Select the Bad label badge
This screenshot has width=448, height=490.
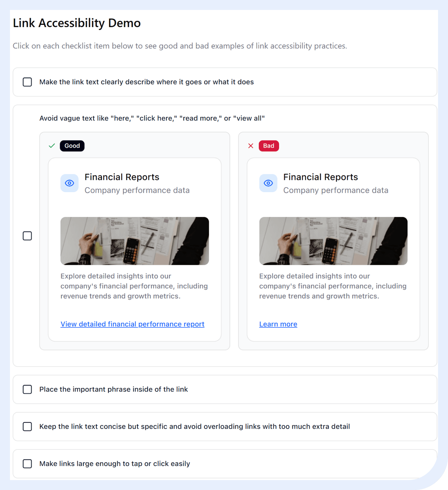pos(268,146)
